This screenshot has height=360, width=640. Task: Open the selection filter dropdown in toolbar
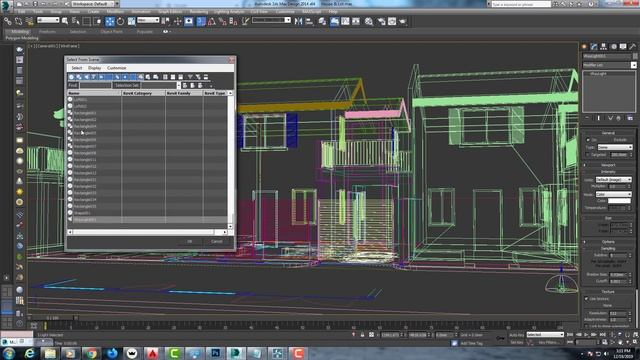48,20
